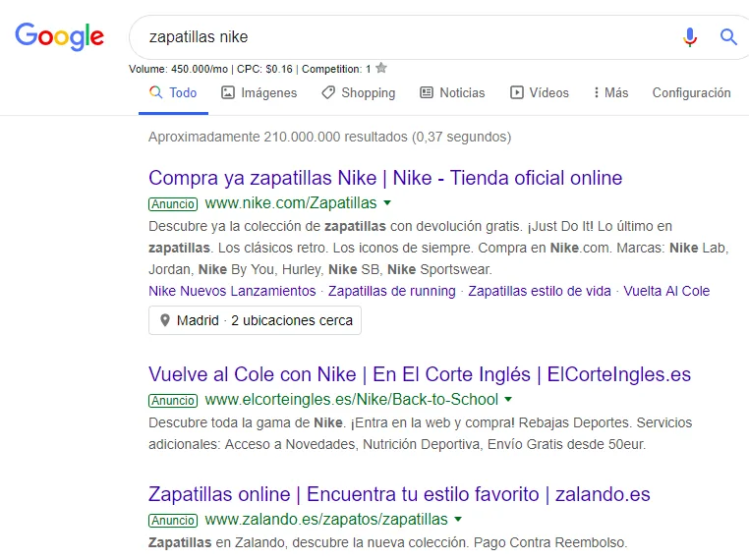
Task: Expand the arrow next to zalando.es URL
Action: [x=458, y=519]
